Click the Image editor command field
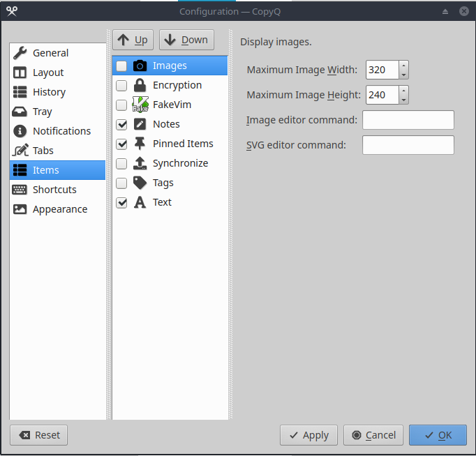 point(408,120)
